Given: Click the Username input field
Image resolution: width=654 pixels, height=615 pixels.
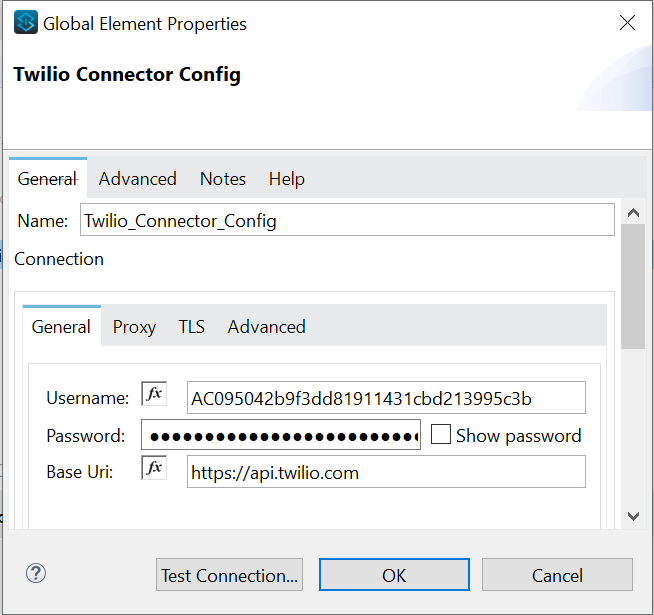Looking at the screenshot, I should [386, 398].
